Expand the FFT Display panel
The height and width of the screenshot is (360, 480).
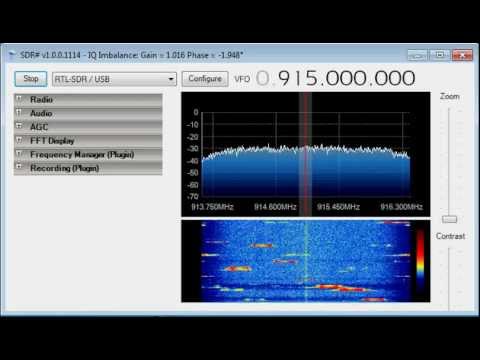(88, 140)
